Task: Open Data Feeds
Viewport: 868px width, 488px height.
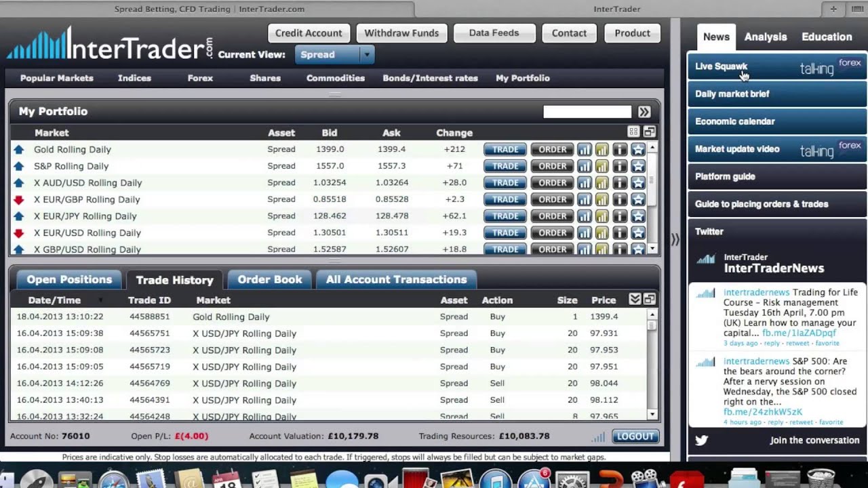Action: click(494, 33)
